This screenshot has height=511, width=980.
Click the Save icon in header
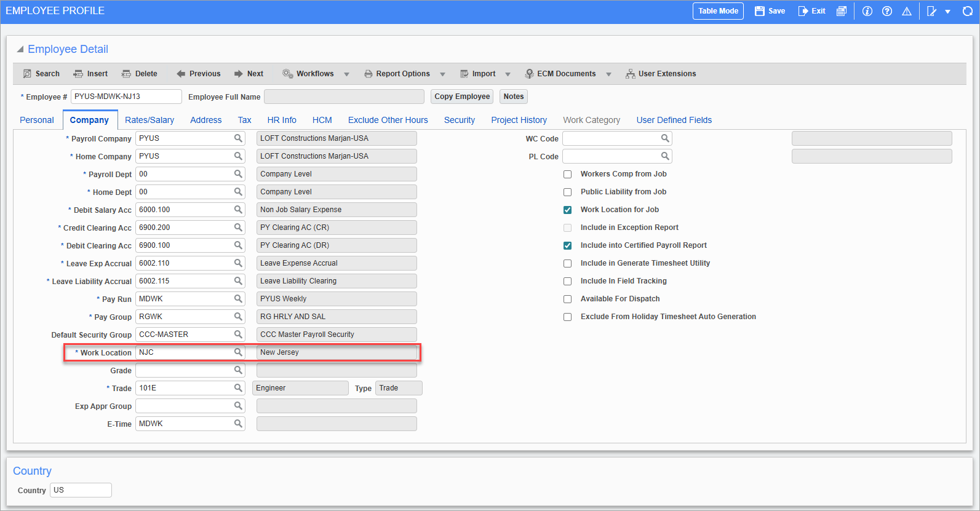coord(760,11)
